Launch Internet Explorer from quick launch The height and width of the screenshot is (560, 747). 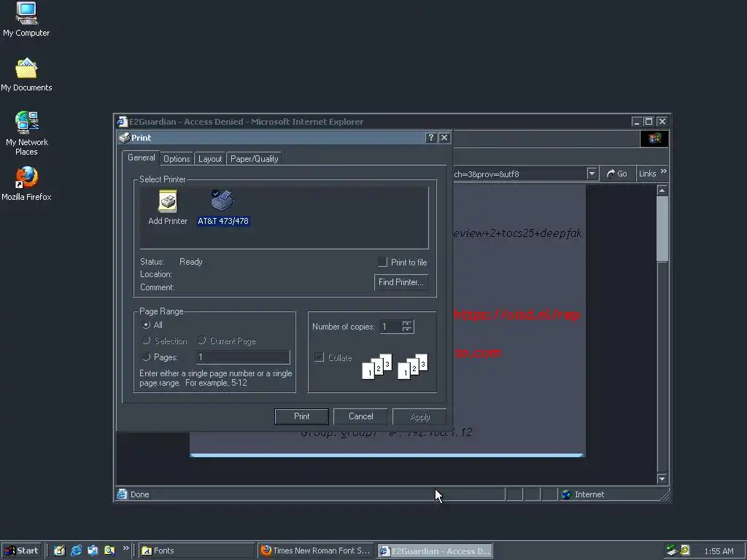pyautogui.click(x=76, y=551)
